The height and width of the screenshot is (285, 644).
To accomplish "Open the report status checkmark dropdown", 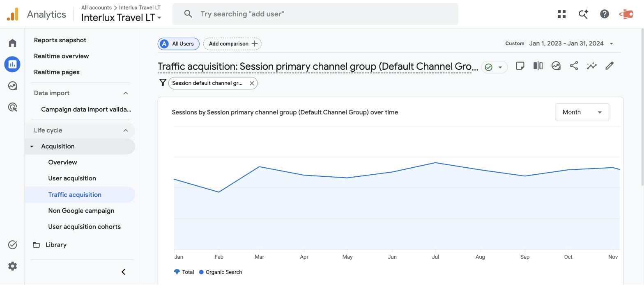I will [x=494, y=67].
